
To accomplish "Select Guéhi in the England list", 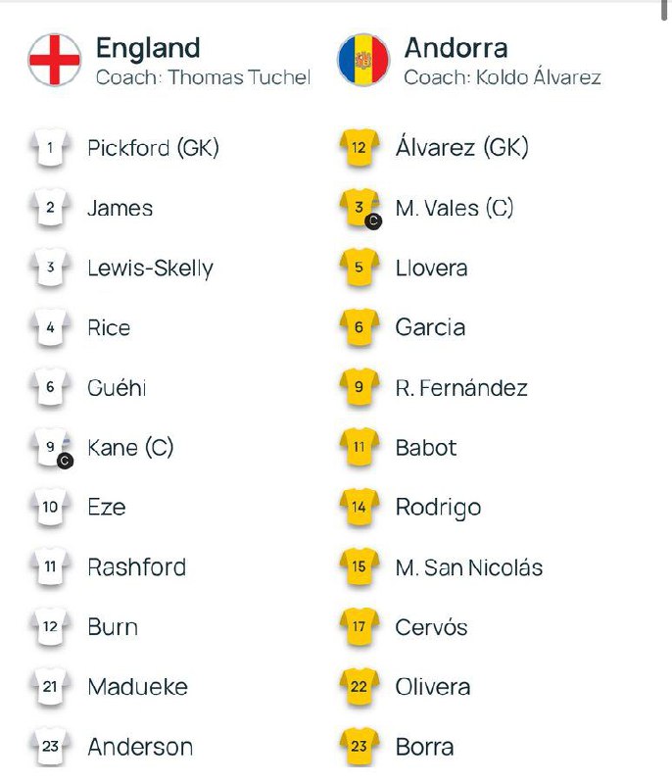I will tap(117, 388).
